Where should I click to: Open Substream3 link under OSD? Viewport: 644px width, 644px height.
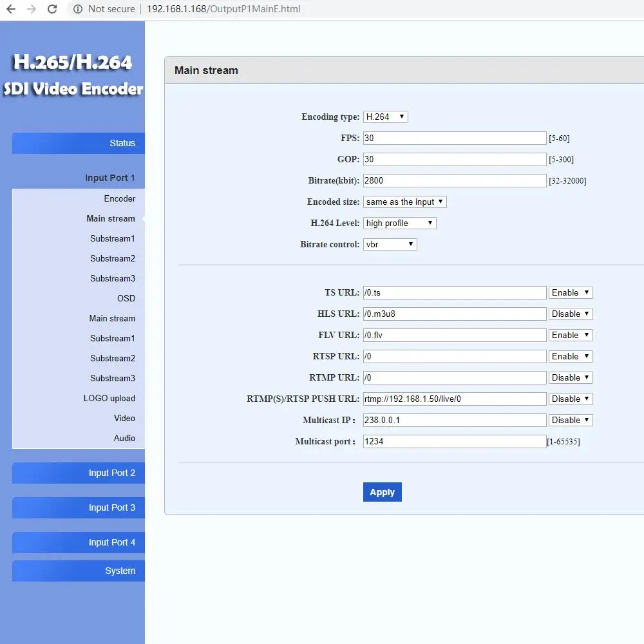[113, 378]
